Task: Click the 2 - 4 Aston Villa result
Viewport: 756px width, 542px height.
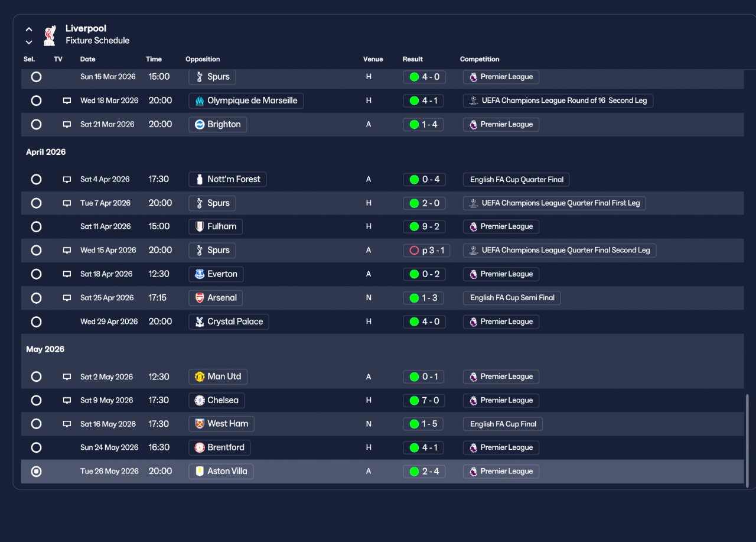Action: click(423, 471)
